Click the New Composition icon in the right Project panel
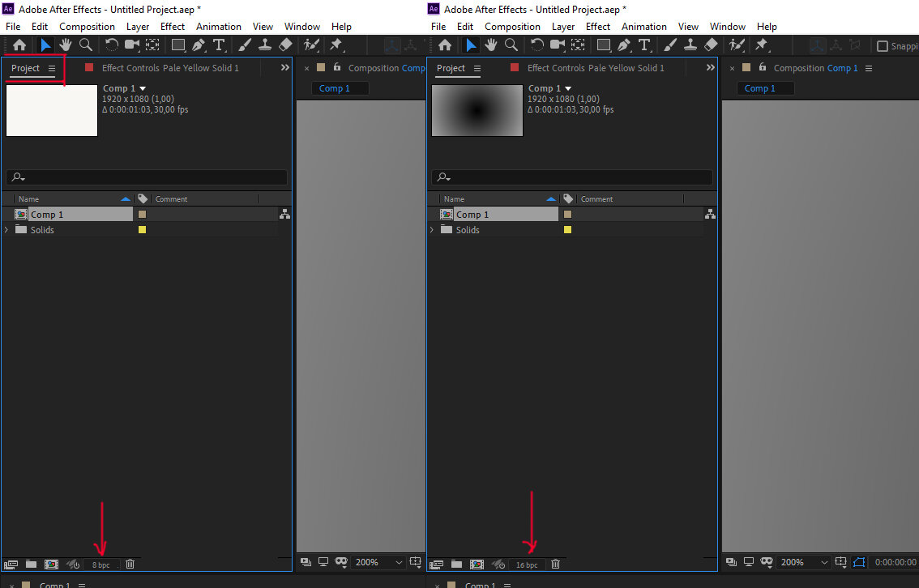 point(477,565)
